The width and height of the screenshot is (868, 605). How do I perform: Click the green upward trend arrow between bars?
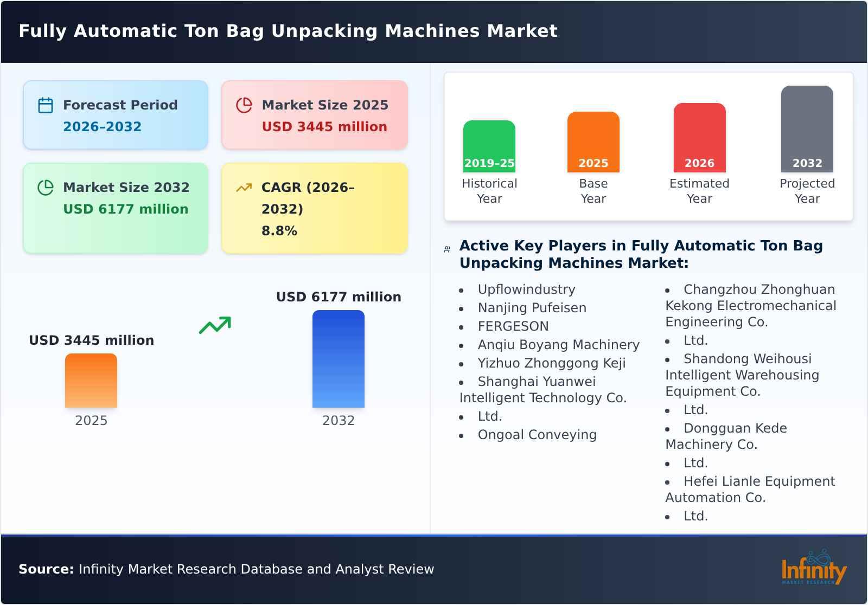coord(215,325)
